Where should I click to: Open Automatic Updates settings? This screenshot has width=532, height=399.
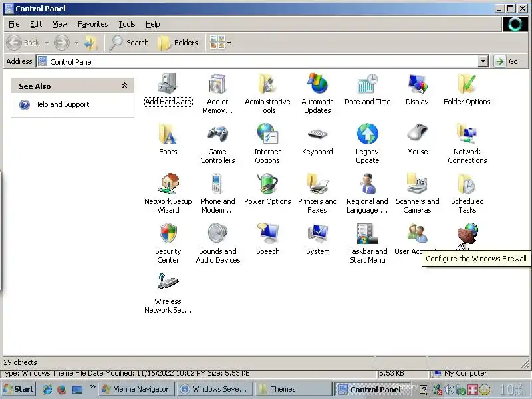coord(317,93)
